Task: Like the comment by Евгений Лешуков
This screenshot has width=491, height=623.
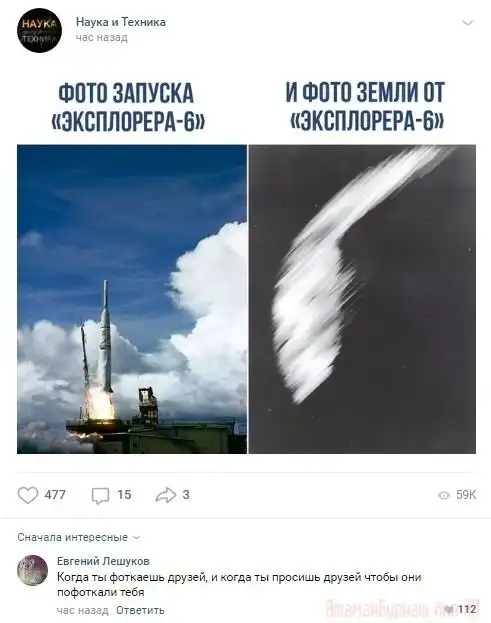Action: coord(448,609)
